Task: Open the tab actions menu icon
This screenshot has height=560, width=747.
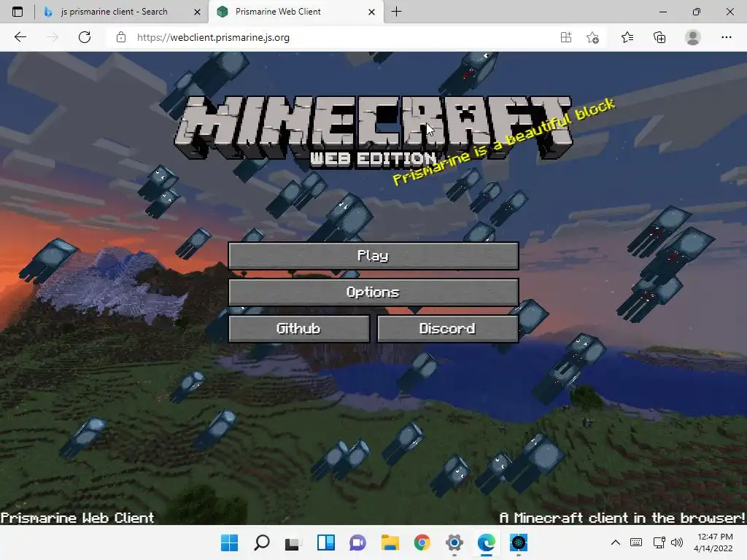Action: point(18,12)
